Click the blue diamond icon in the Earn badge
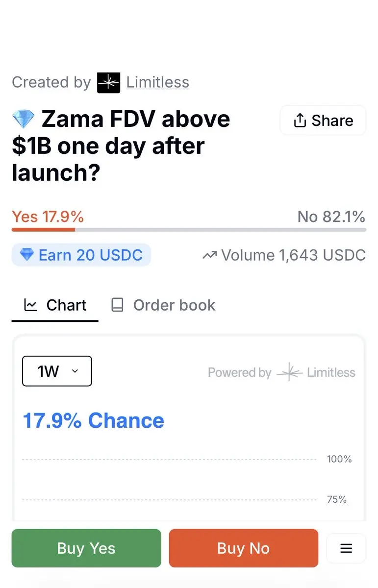Image resolution: width=378 pixels, height=588 pixels. pyautogui.click(x=26, y=255)
